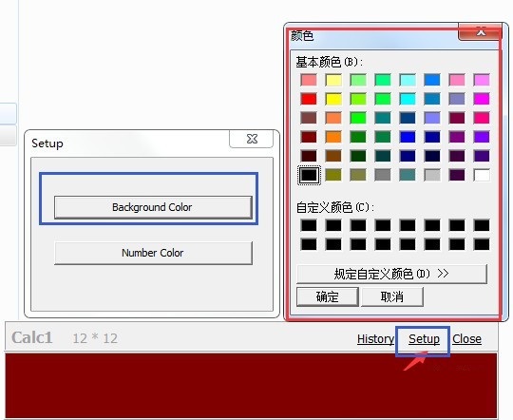Image resolution: width=513 pixels, height=420 pixels.
Task: Choose the bright green swatch in third row
Action: click(x=358, y=118)
